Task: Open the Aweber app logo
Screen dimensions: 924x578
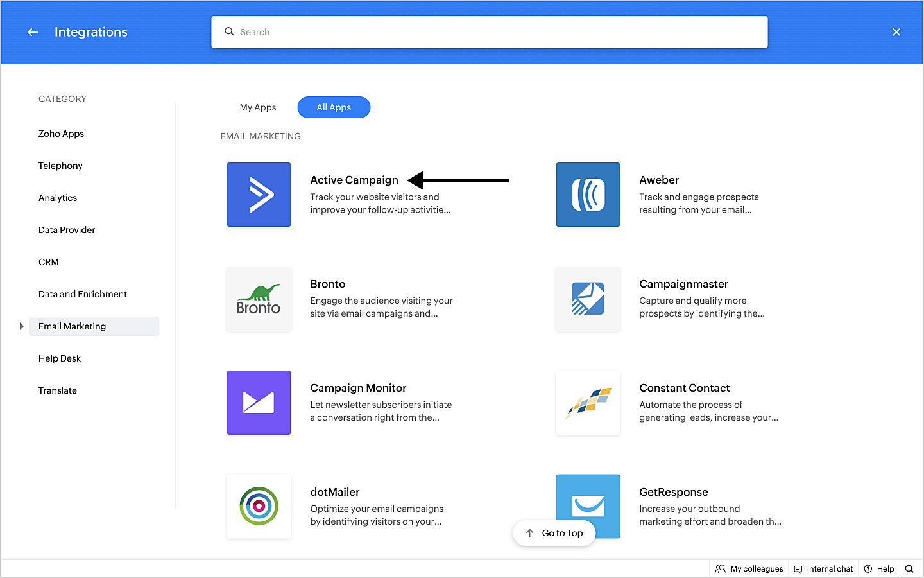Action: (588, 195)
